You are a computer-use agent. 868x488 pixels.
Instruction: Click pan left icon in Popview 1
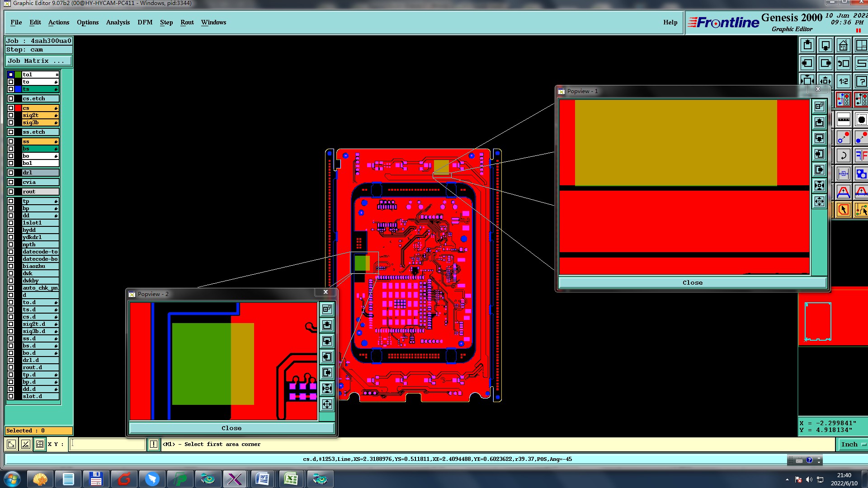tap(819, 154)
